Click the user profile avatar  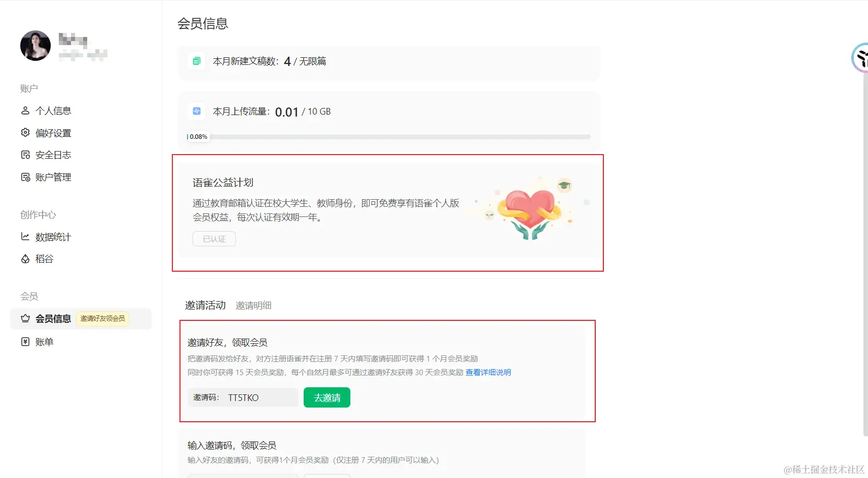tap(35, 46)
